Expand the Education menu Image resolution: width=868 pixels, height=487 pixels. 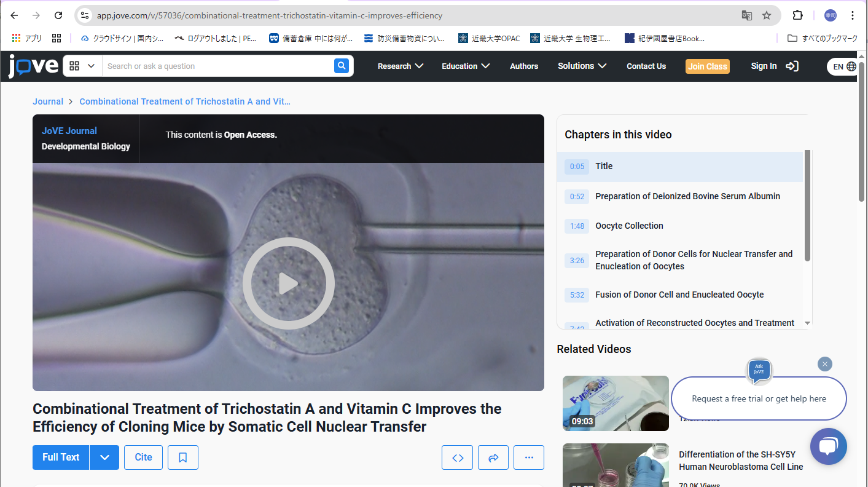(466, 66)
